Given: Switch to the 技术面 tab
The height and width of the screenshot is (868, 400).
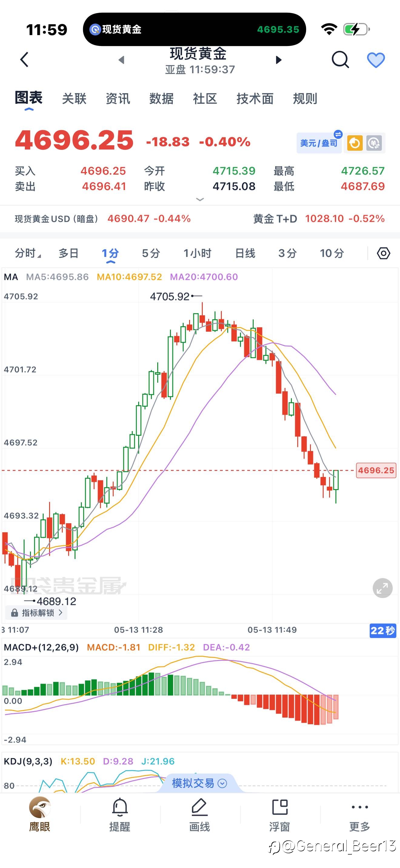Looking at the screenshot, I should pos(255,99).
